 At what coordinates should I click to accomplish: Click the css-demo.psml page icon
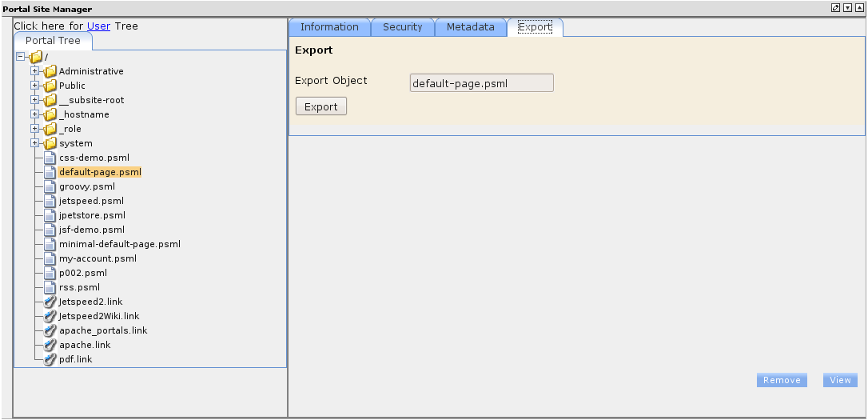tap(50, 158)
